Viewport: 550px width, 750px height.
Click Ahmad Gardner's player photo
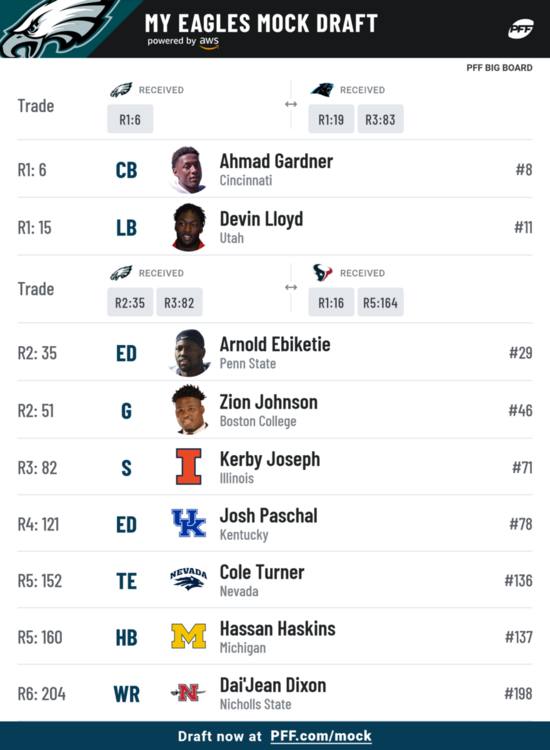[188, 170]
